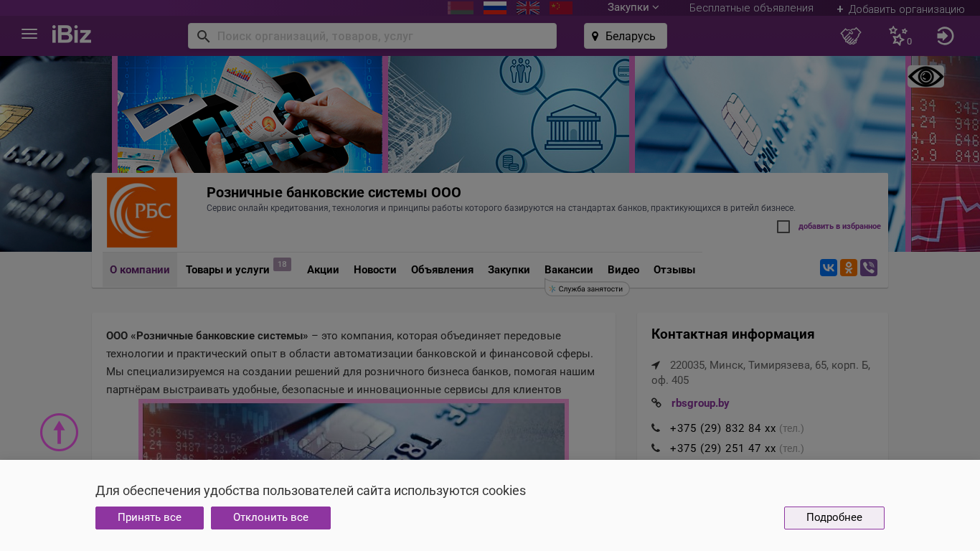Click the 18 count badge on products tab
This screenshot has width=980, height=551.
coord(282,265)
